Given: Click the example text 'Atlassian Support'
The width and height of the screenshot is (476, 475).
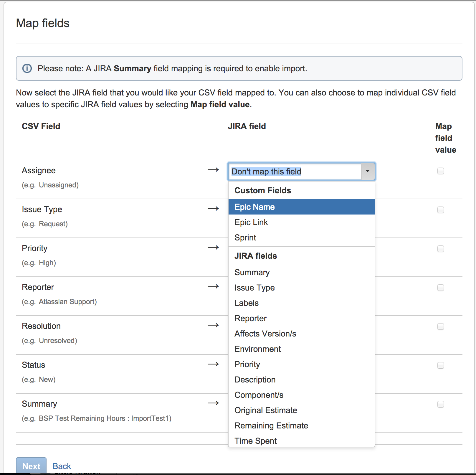Looking at the screenshot, I should coord(67,302).
